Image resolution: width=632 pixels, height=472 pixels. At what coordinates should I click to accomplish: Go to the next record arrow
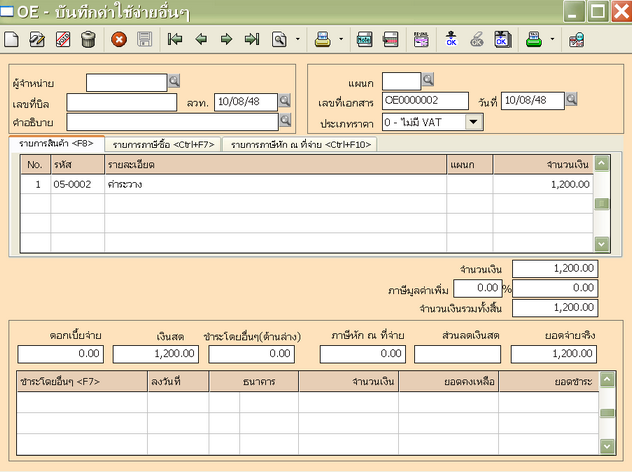[x=226, y=40]
